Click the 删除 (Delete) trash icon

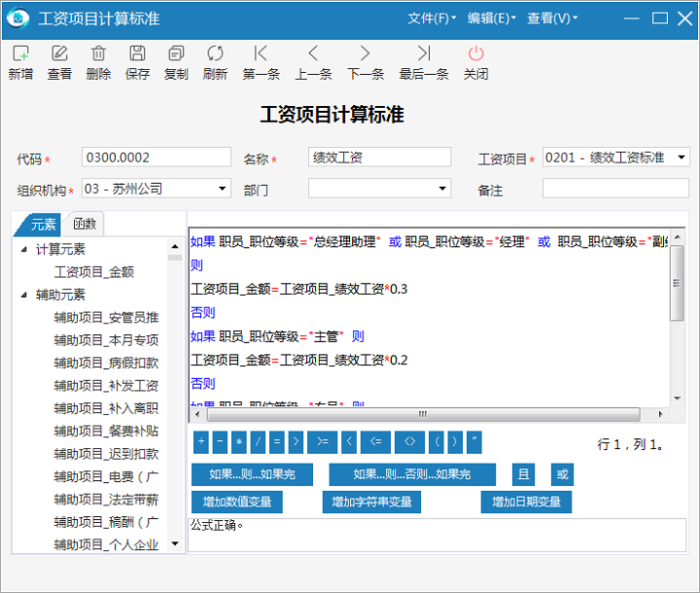[x=98, y=53]
